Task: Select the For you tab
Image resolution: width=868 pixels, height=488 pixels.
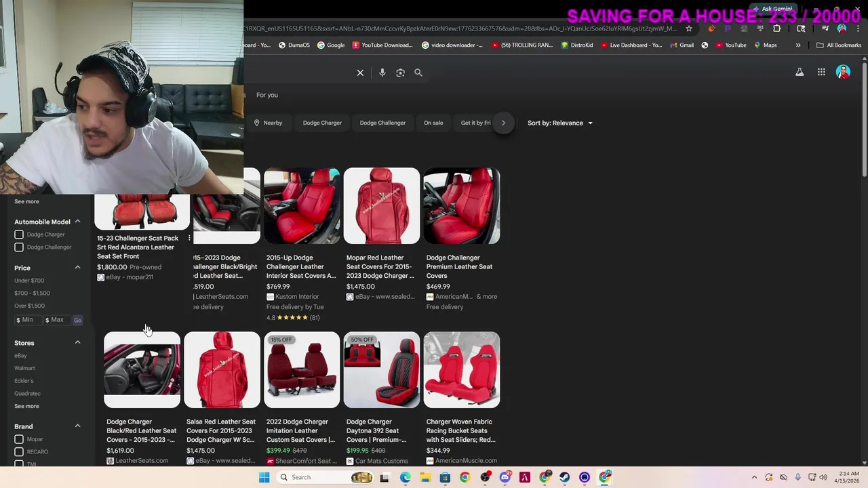Action: point(267,95)
